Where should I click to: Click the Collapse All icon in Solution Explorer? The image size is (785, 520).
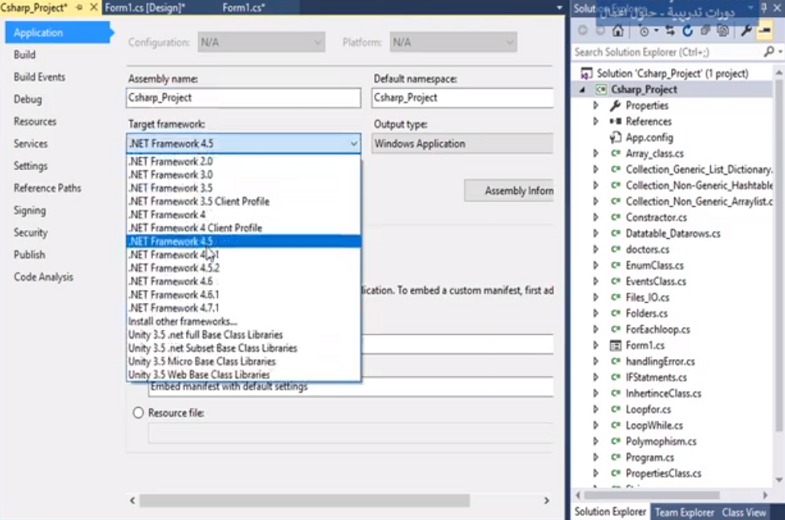pyautogui.click(x=705, y=31)
